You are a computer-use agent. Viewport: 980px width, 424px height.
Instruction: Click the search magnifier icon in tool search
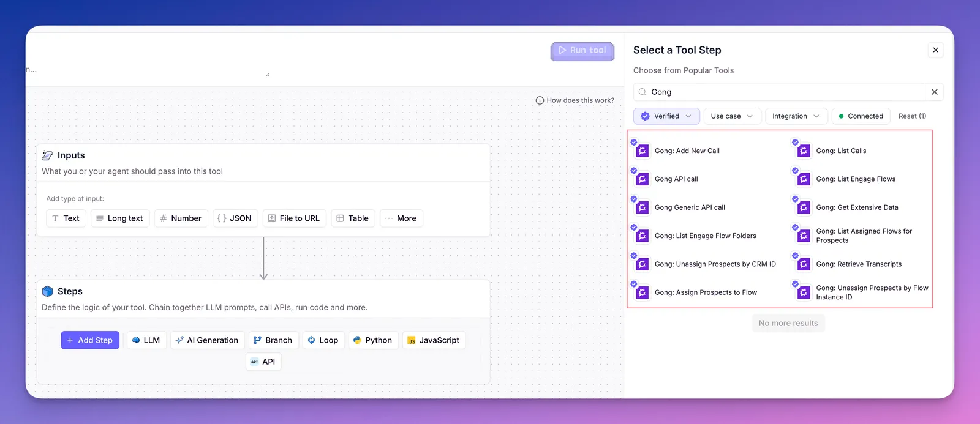pos(643,92)
